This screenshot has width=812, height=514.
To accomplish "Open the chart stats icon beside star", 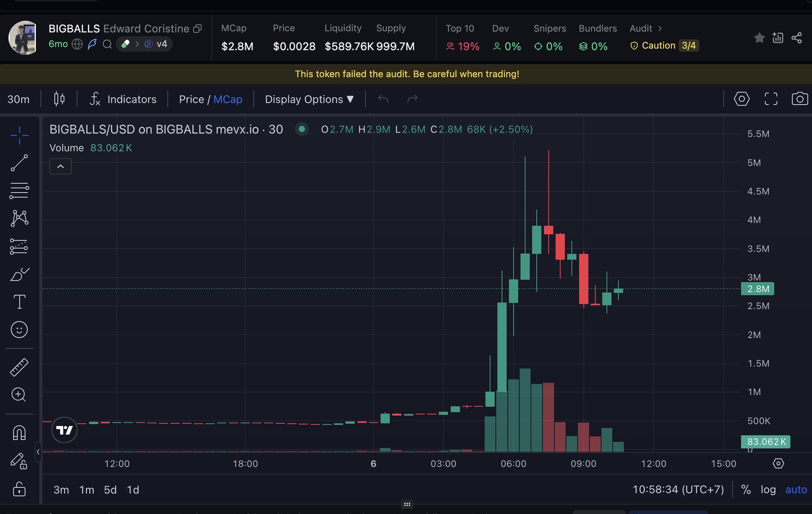I will (x=778, y=38).
